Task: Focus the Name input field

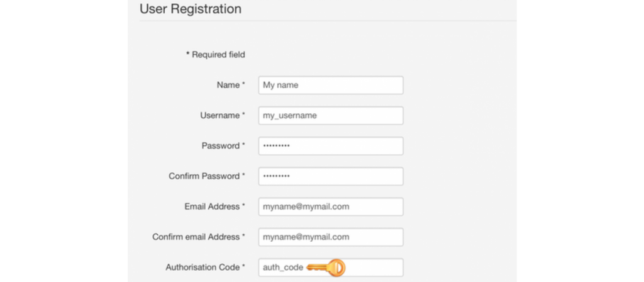Action: coord(331,85)
